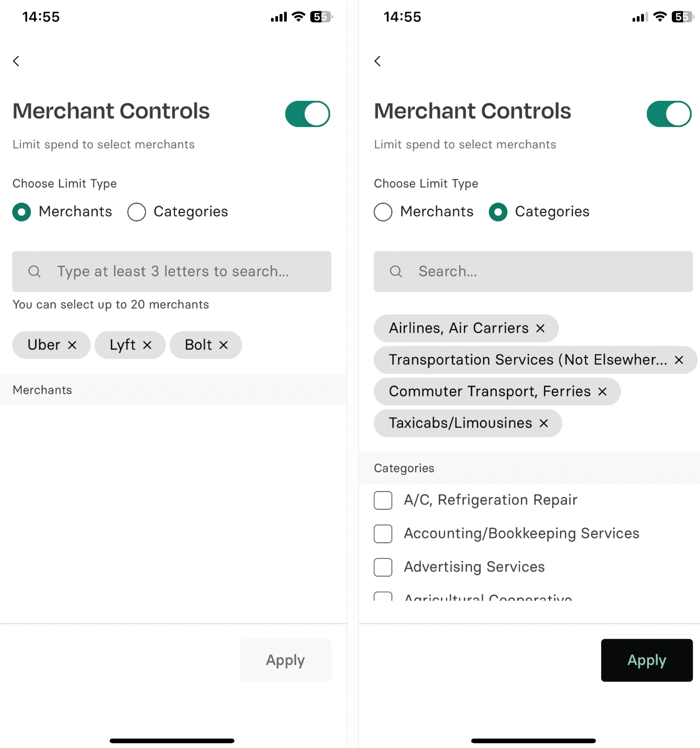Viewport: 700px width, 748px height.
Task: Check Accounting/Bookkeeping Services category
Action: pos(383,533)
